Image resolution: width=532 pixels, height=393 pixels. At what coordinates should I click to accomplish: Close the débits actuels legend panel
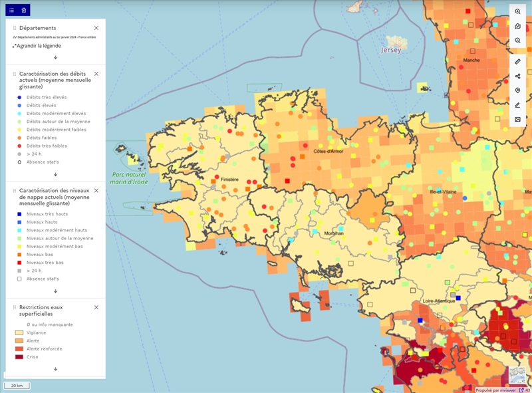96,74
